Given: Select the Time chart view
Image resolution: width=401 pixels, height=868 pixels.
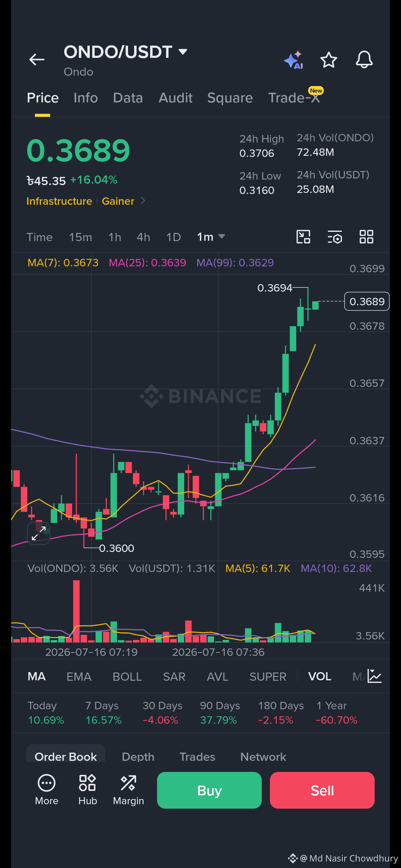Looking at the screenshot, I should (x=40, y=237).
